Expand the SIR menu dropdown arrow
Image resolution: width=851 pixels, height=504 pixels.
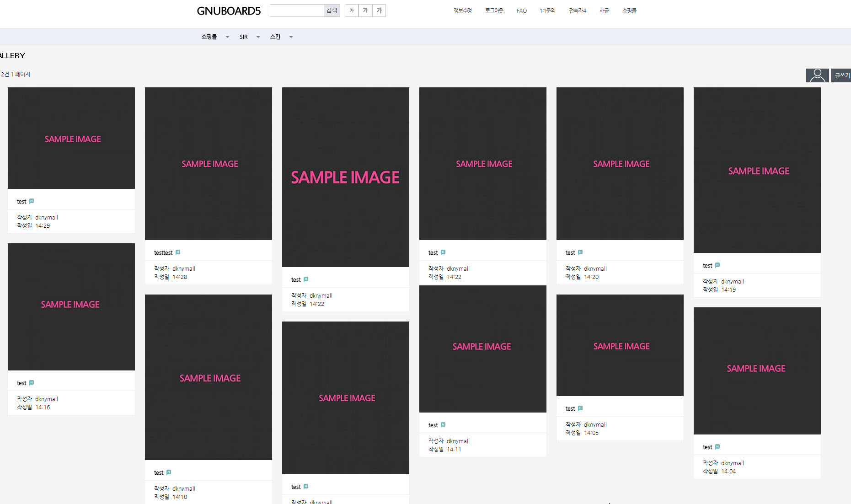click(x=258, y=37)
